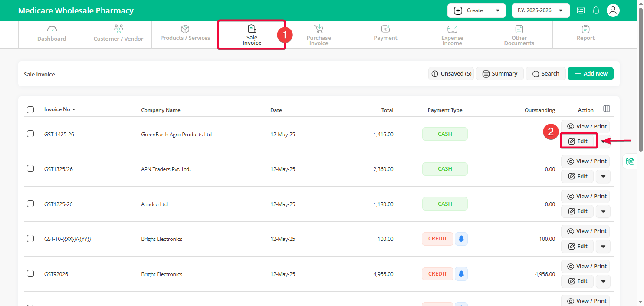This screenshot has width=644, height=306.
Task: Select checkbox for GST-1425-26
Action: [30, 134]
